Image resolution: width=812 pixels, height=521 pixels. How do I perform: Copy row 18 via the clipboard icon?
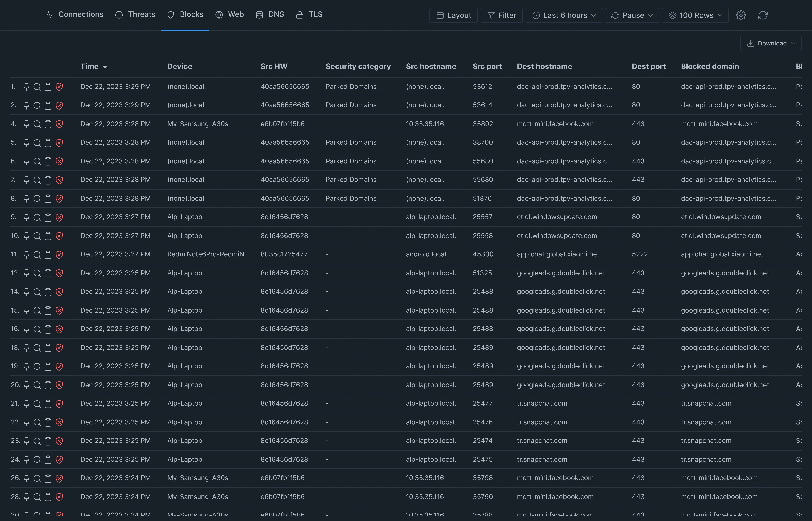[x=48, y=348]
